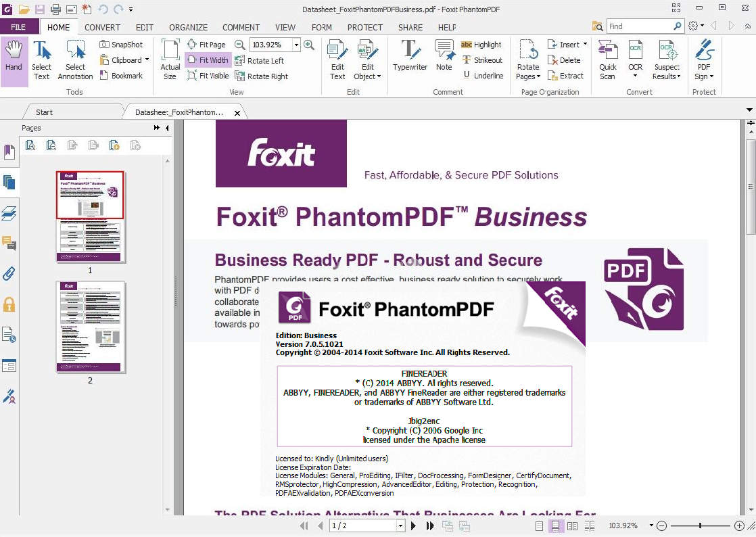Rotate the view Left
This screenshot has height=537, width=756.
pyautogui.click(x=260, y=61)
